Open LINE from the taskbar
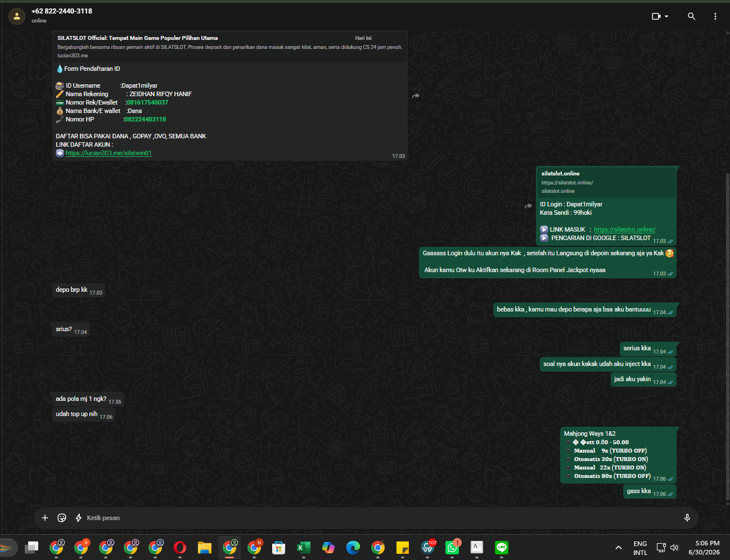730x560 pixels. (502, 547)
